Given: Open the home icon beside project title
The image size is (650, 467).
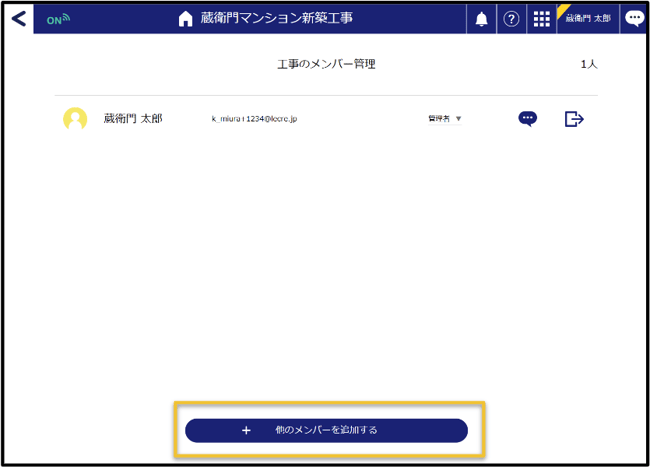Looking at the screenshot, I should coord(185,19).
